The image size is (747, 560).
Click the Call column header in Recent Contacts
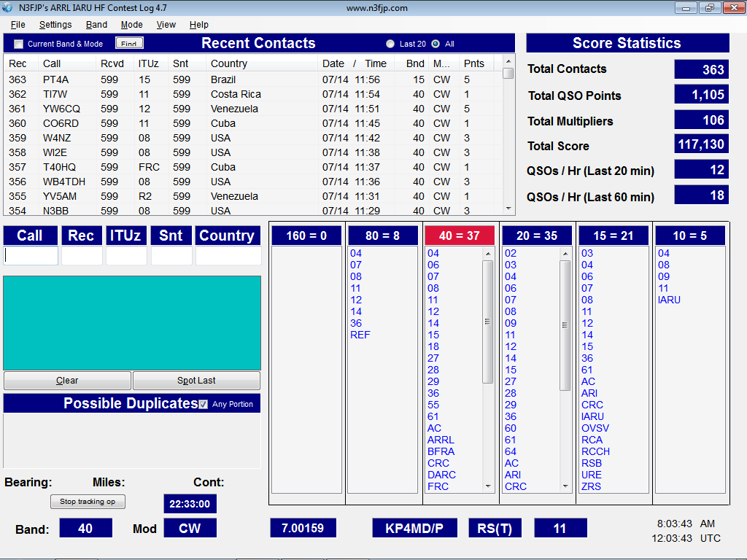tap(52, 63)
